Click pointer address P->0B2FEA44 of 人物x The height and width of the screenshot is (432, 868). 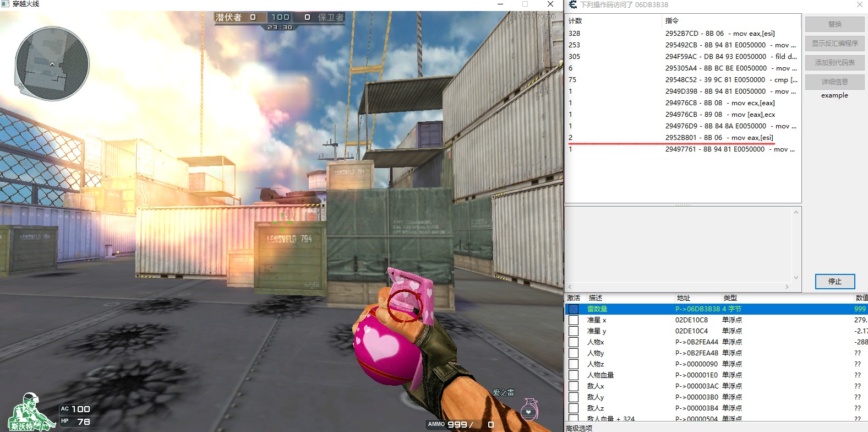(697, 342)
